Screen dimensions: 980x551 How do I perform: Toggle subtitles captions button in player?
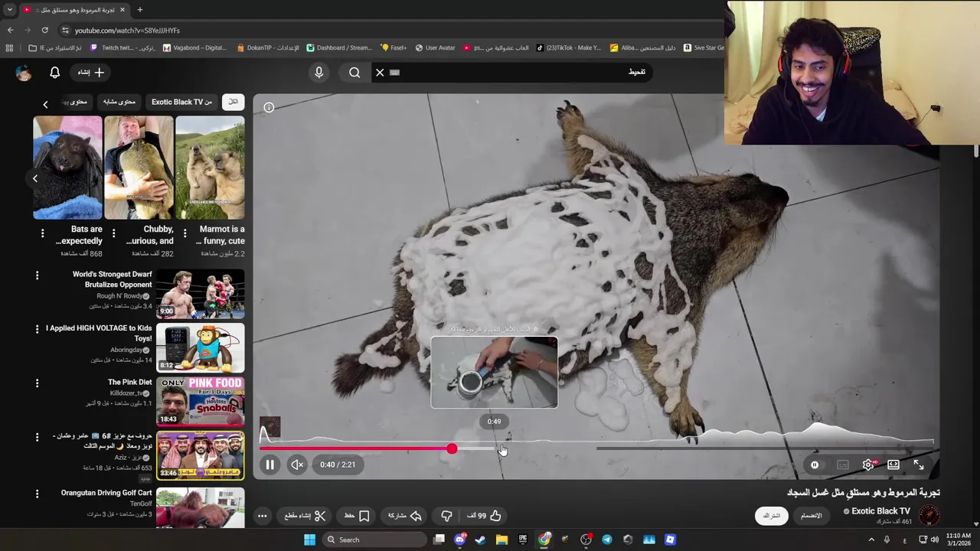click(x=842, y=465)
